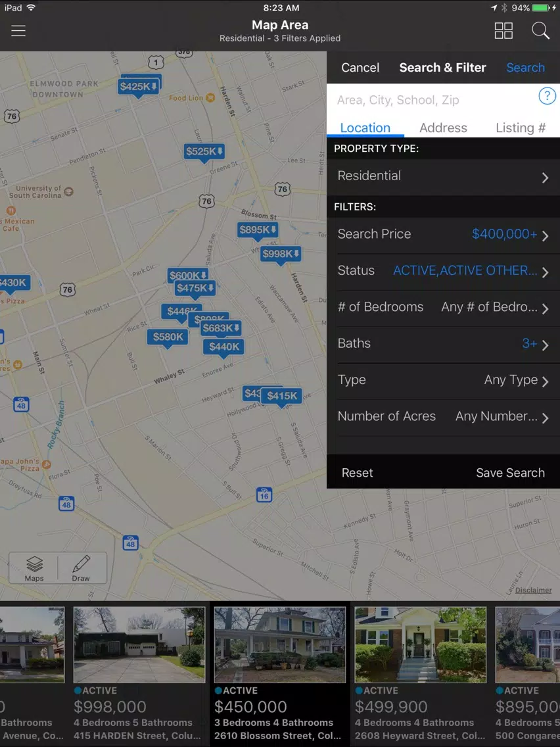Tap Save Search

(511, 473)
